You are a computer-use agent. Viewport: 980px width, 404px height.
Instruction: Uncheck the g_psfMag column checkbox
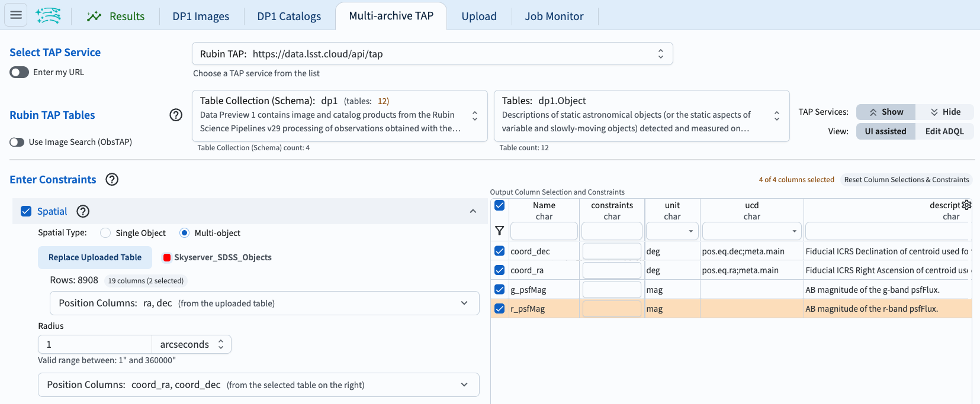[500, 289]
